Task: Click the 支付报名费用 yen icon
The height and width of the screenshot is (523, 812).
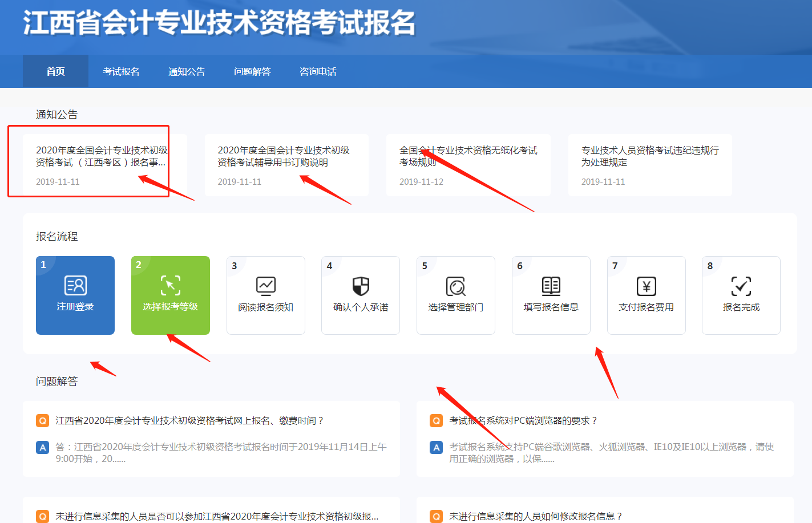Action: coord(647,286)
